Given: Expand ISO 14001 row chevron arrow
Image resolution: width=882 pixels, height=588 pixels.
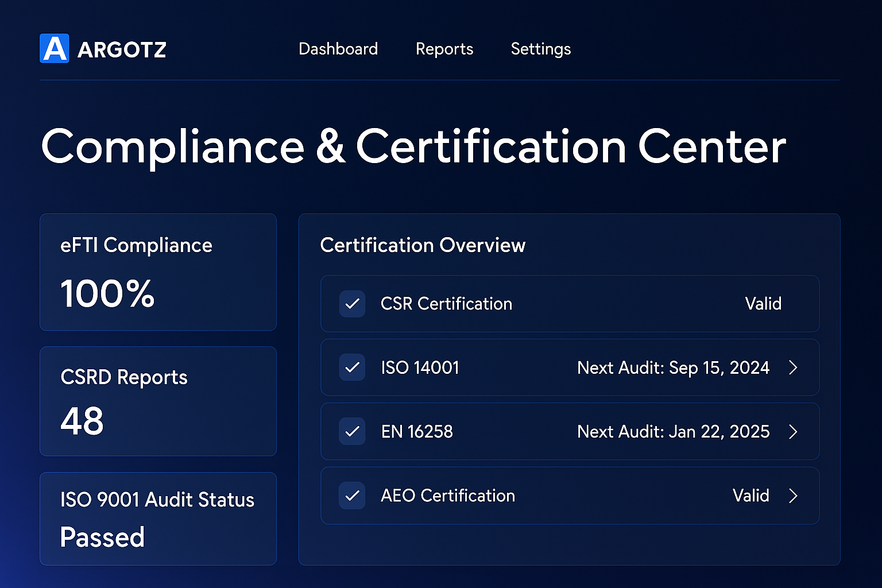Looking at the screenshot, I should pyautogui.click(x=794, y=367).
